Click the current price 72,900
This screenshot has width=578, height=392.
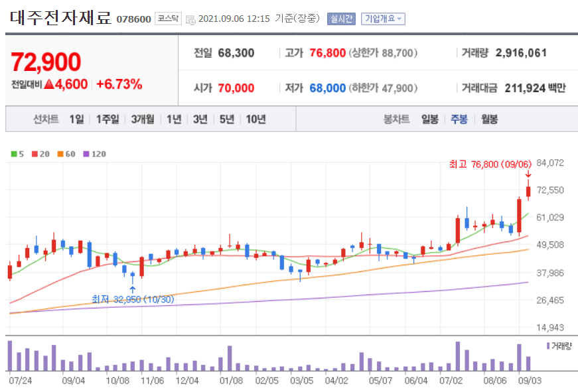[x=46, y=62]
